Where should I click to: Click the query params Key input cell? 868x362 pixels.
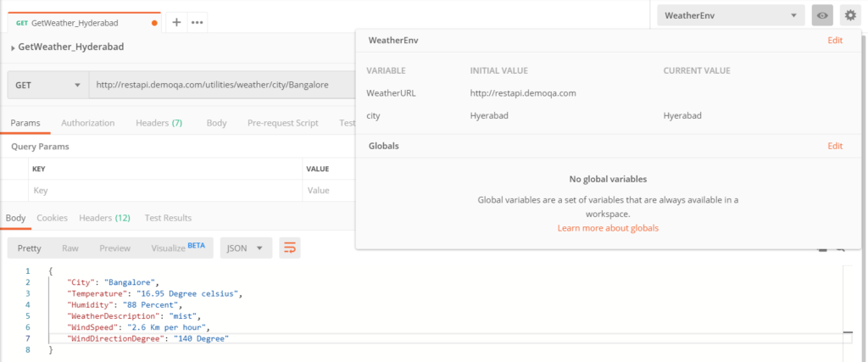pyautogui.click(x=165, y=191)
